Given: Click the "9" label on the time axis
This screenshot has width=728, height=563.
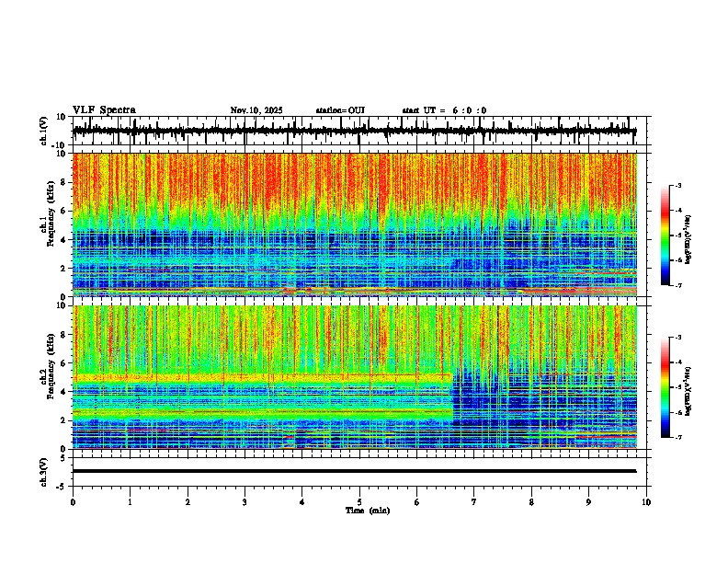Looking at the screenshot, I should click(588, 502).
